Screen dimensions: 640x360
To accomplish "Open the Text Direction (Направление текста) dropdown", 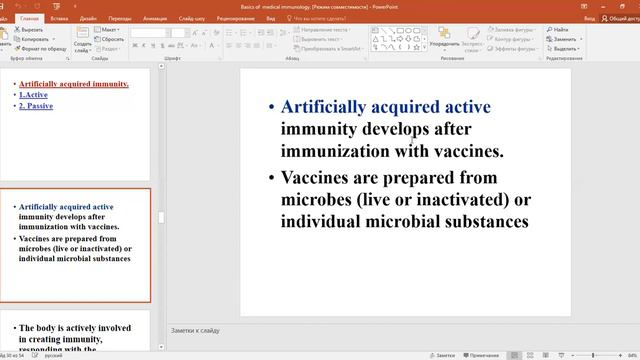I will click(x=322, y=30).
